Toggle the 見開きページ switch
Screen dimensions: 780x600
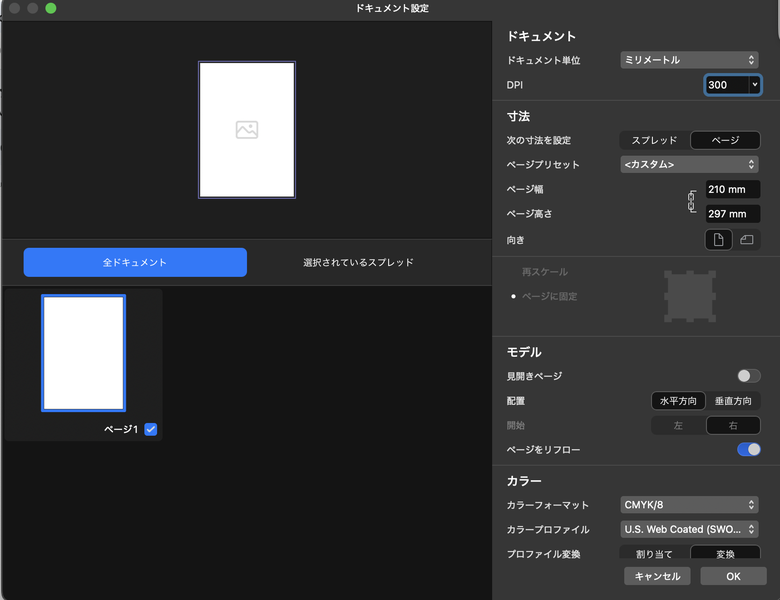pyautogui.click(x=748, y=376)
